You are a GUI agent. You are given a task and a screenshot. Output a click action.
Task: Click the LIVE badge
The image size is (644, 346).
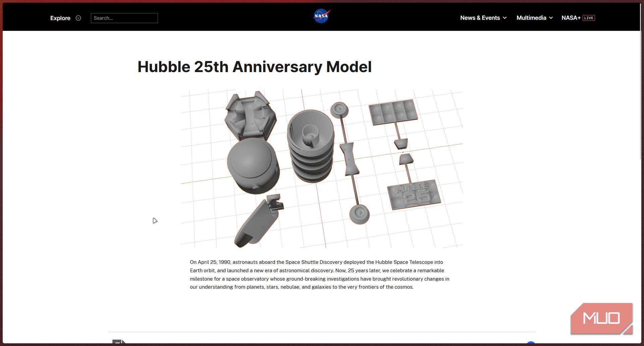coord(589,18)
